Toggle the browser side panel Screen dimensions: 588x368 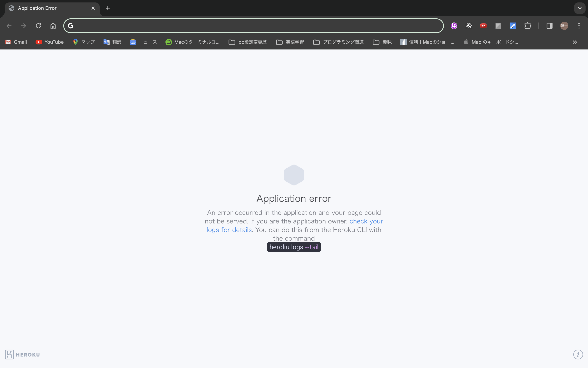(x=550, y=26)
